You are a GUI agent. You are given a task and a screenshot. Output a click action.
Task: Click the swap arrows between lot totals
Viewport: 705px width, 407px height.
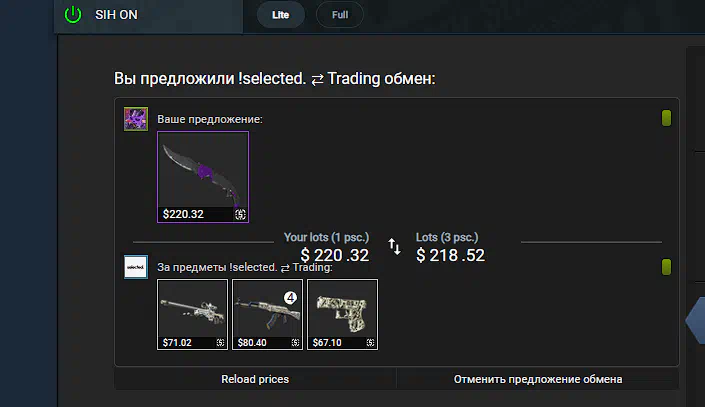tap(394, 246)
